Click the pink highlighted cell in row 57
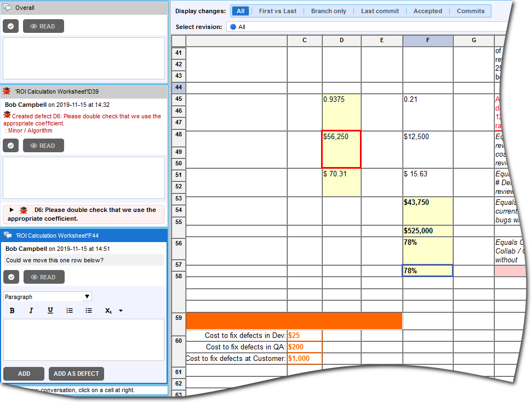This screenshot has width=532, height=402. pyautogui.click(x=510, y=271)
